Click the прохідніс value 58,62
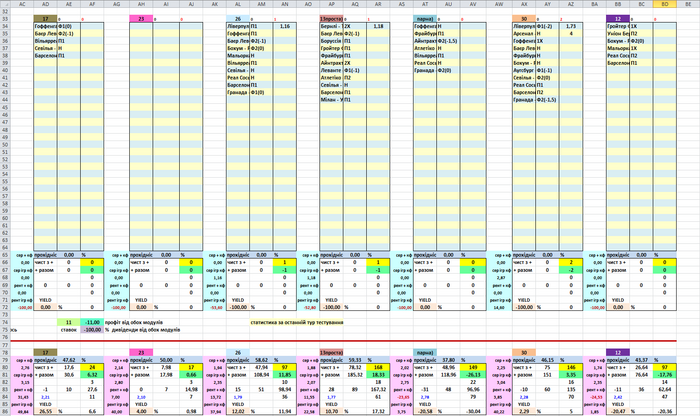 (261, 360)
